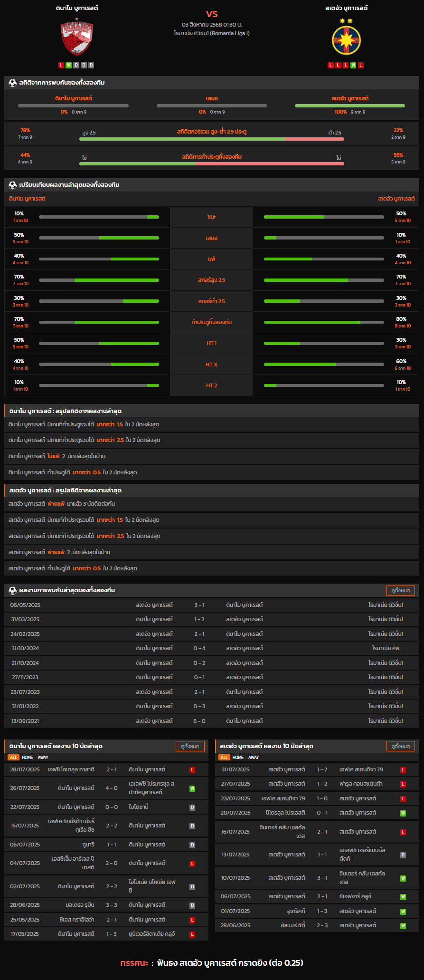Click the W badge for 28/06/2025 Steaua match
The height and width of the screenshot is (980, 424).
tap(403, 925)
